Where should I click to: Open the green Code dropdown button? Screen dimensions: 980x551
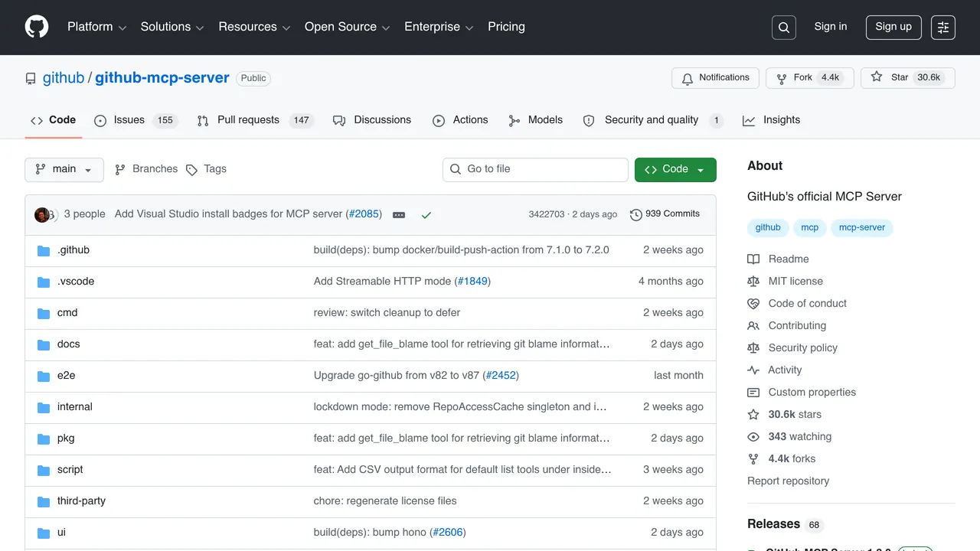675,170
